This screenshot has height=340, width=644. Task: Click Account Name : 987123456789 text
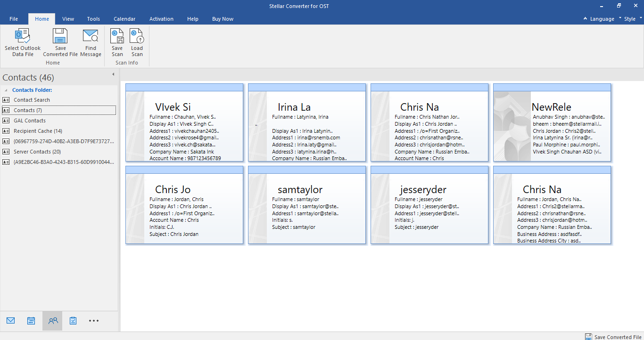click(x=185, y=158)
